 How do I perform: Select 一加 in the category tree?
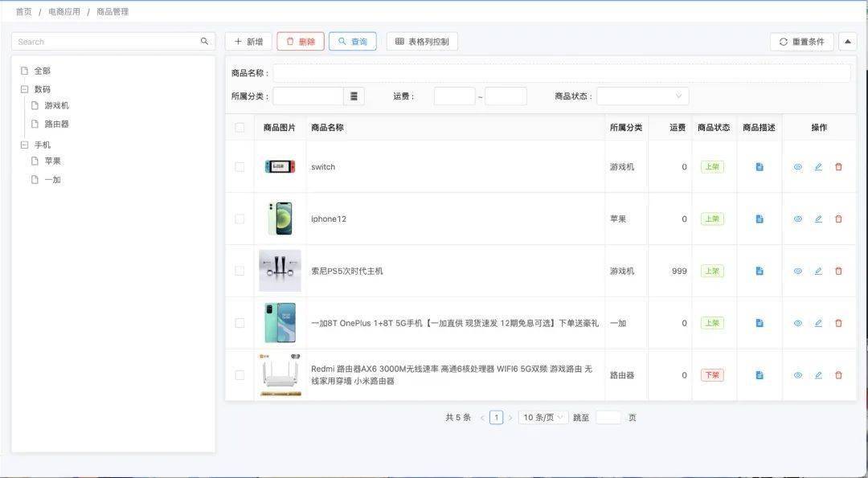(52, 180)
